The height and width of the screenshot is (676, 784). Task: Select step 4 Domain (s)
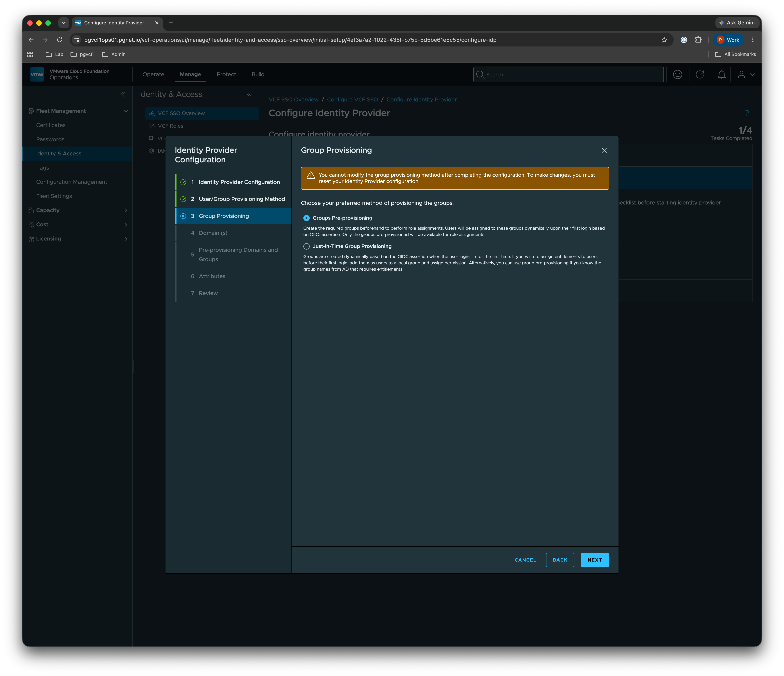233,233
